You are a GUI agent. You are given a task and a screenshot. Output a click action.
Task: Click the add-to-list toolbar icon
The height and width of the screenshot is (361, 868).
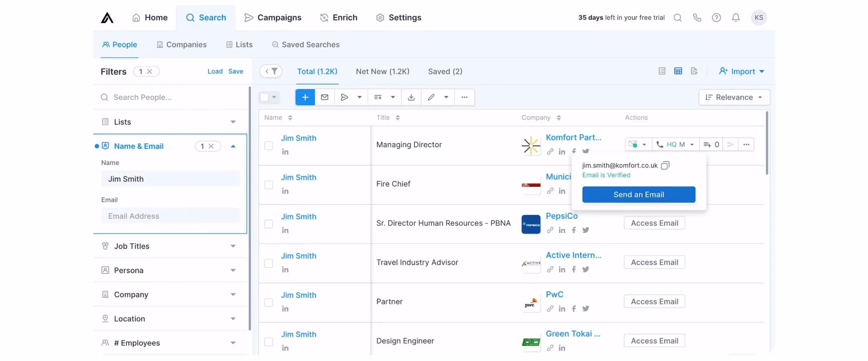[x=377, y=97]
